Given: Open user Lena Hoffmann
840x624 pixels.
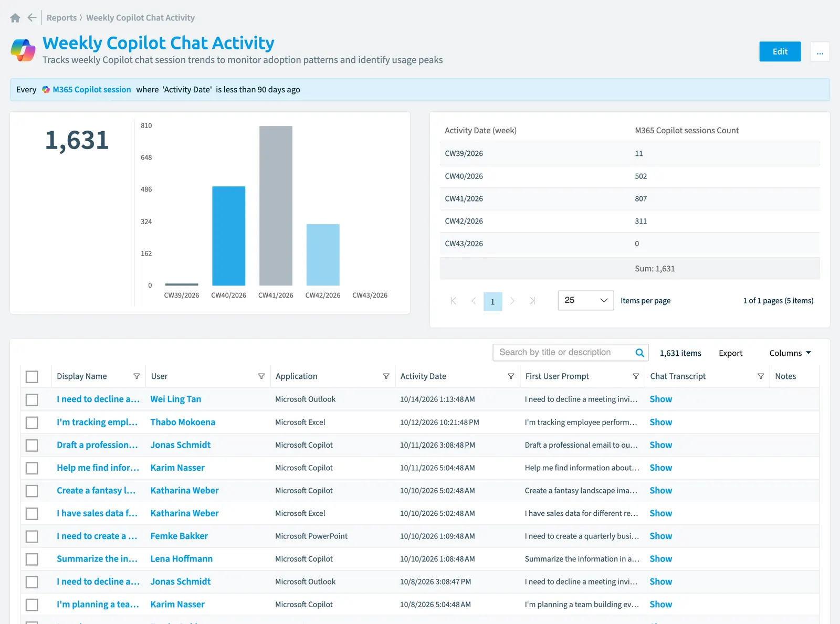Looking at the screenshot, I should pos(182,559).
